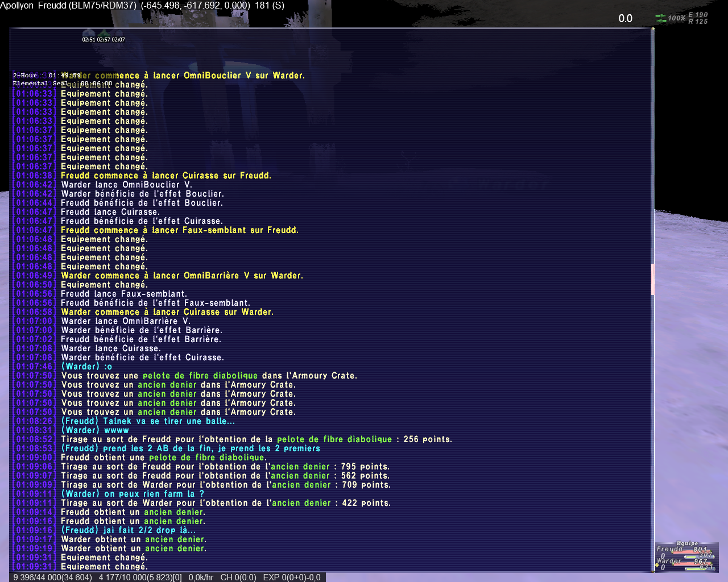Click Warder's green MP bar showing 631
Image resolution: width=728 pixels, height=582 pixels.
pyautogui.click(x=701, y=569)
